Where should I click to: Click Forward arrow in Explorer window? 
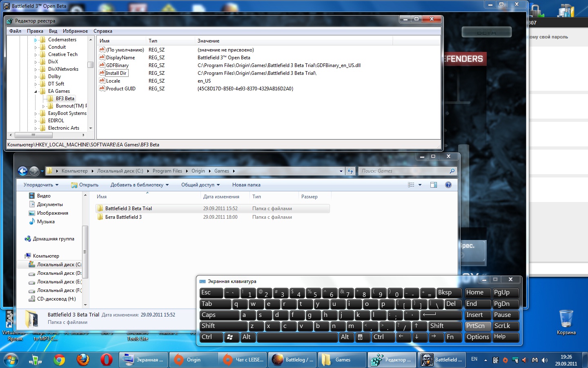coord(34,171)
